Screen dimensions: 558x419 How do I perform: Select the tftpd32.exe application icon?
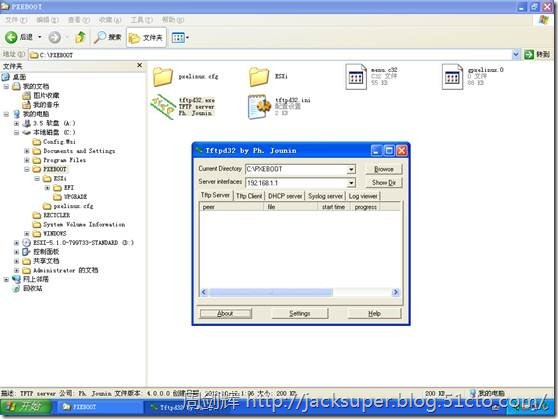pyautogui.click(x=163, y=106)
